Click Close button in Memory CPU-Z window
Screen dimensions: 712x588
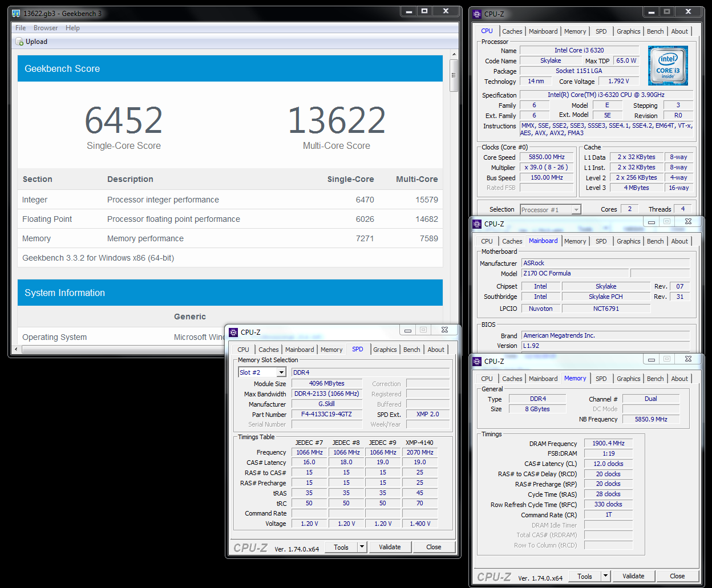[677, 576]
